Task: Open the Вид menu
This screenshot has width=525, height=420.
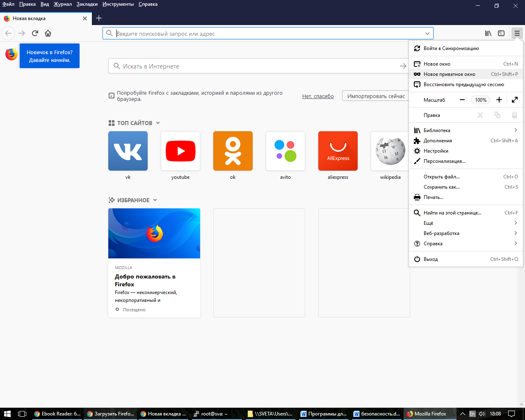Action: 45,4
